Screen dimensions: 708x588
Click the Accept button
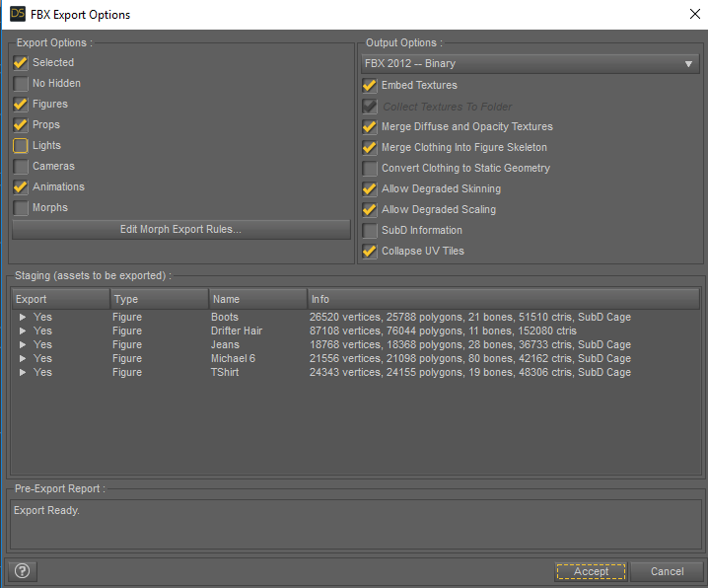(x=591, y=571)
